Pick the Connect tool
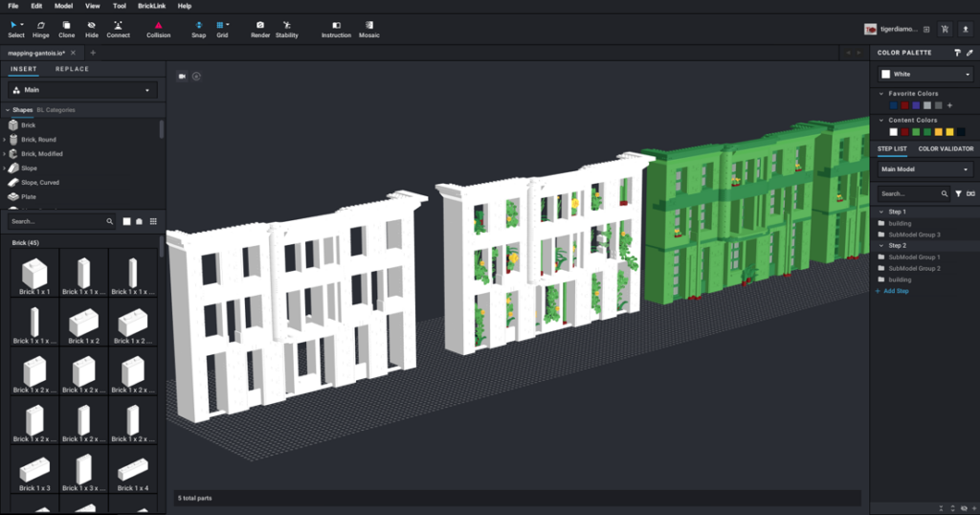The width and height of the screenshot is (980, 515). click(x=118, y=30)
